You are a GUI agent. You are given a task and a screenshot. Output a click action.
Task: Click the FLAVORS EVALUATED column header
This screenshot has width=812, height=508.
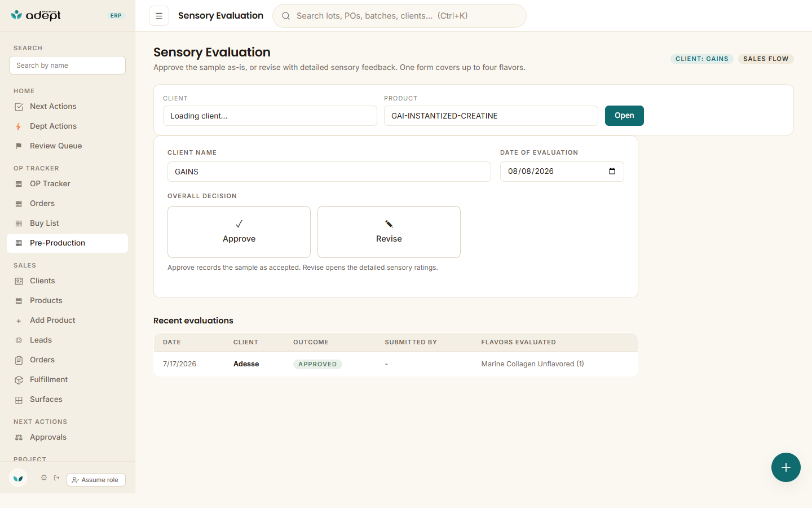[519, 343]
